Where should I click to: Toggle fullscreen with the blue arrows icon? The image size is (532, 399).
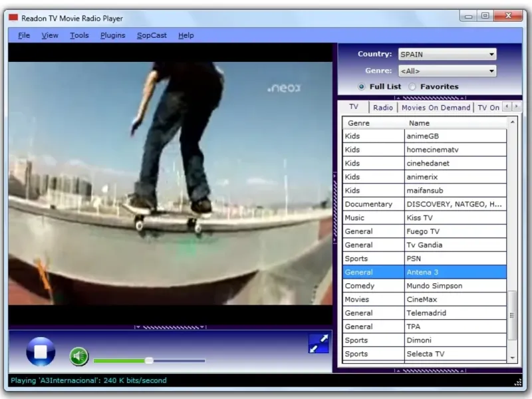[319, 343]
